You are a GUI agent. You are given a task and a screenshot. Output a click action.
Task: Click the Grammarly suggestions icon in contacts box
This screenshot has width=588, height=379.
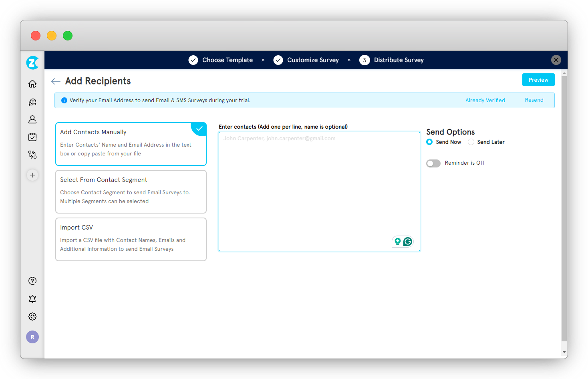click(x=407, y=242)
